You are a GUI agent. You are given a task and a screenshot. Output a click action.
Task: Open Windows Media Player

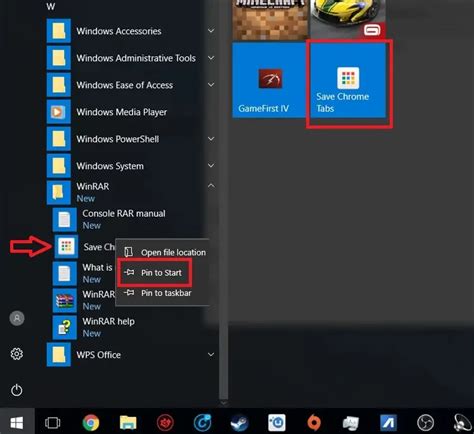[130, 112]
